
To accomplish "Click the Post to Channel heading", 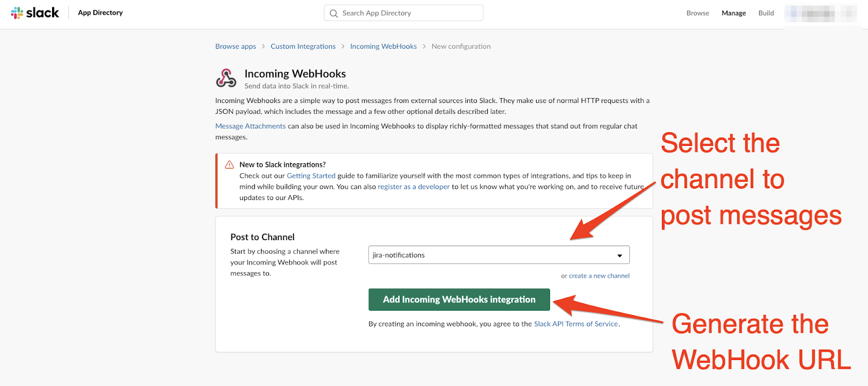I will click(263, 237).
